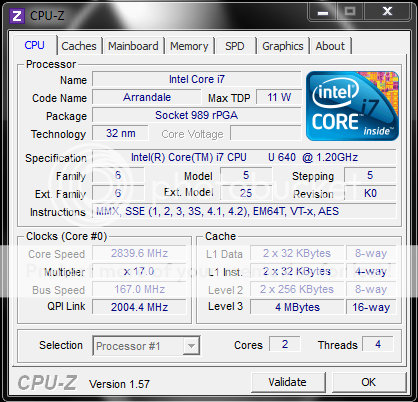Click the empty Core Voltage field
The height and width of the screenshot is (402, 418).
click(266, 133)
